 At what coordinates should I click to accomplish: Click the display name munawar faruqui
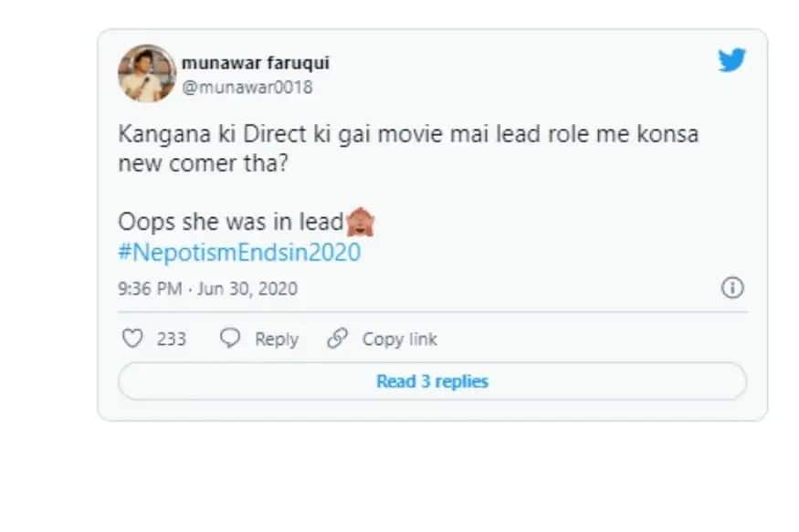(255, 63)
